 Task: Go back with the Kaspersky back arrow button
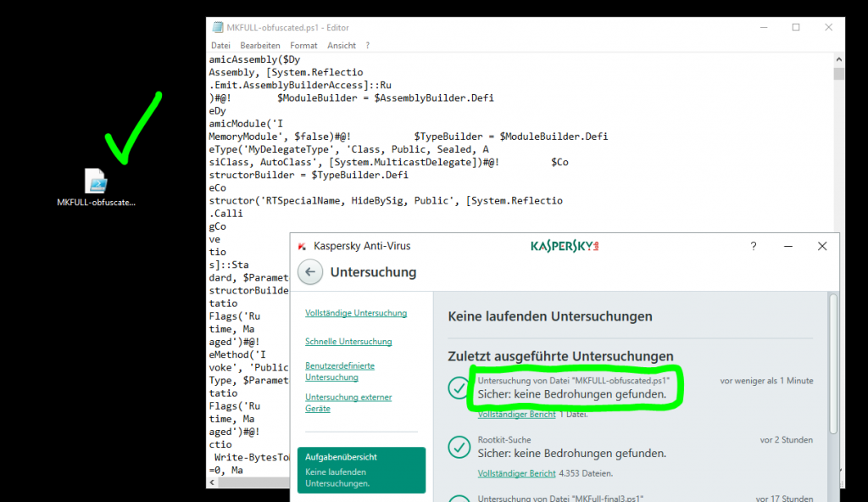tap(310, 272)
